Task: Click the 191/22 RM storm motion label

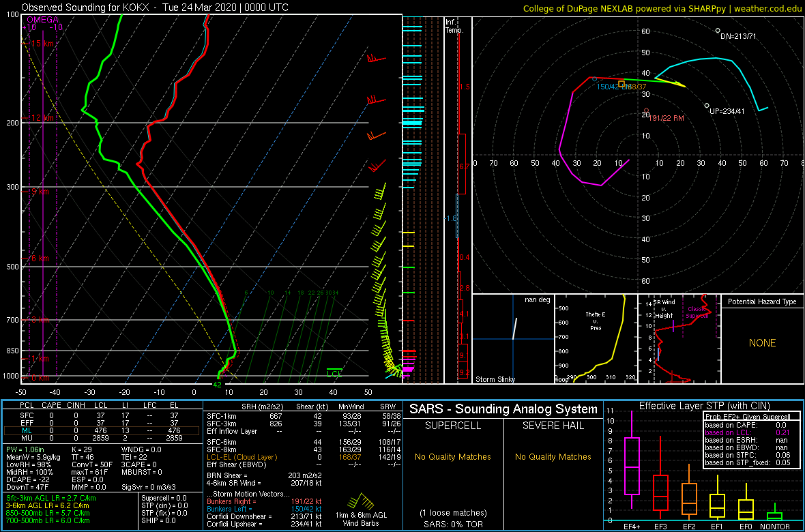Action: click(x=667, y=118)
